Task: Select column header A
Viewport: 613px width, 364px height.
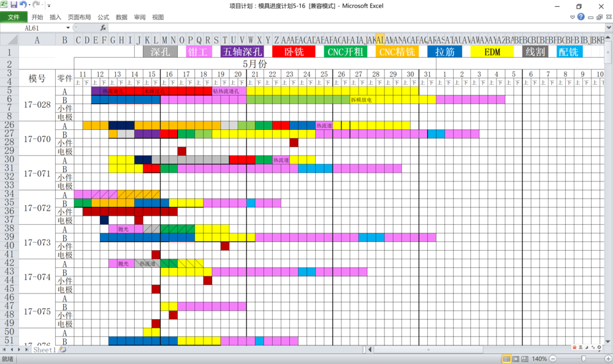Action: pos(37,40)
